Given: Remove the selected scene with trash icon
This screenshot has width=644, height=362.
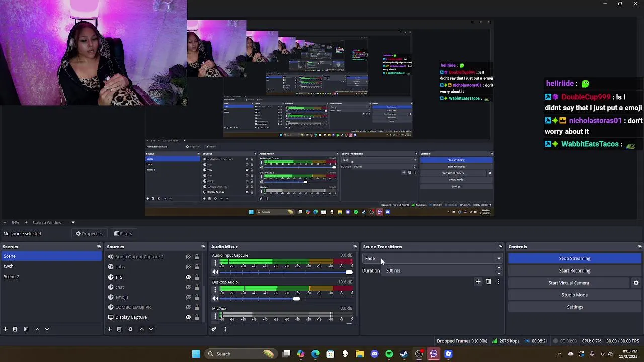Looking at the screenshot, I should point(15,329).
